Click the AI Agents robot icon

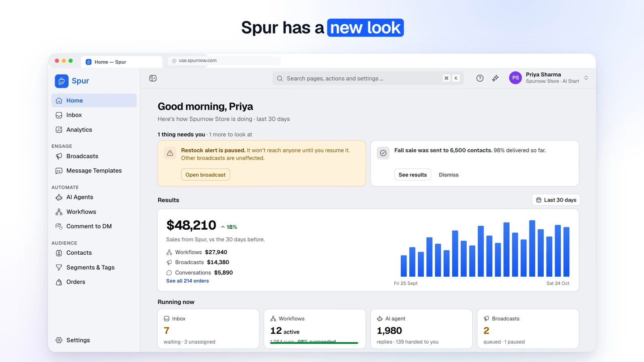click(x=59, y=197)
